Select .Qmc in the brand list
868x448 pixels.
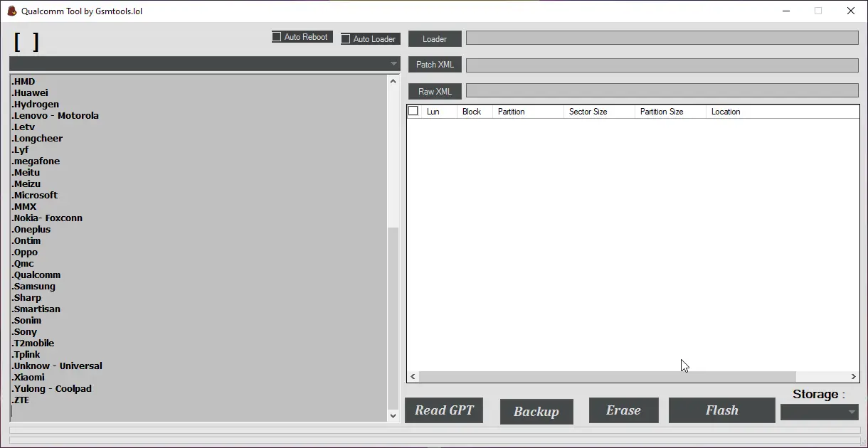pyautogui.click(x=23, y=263)
